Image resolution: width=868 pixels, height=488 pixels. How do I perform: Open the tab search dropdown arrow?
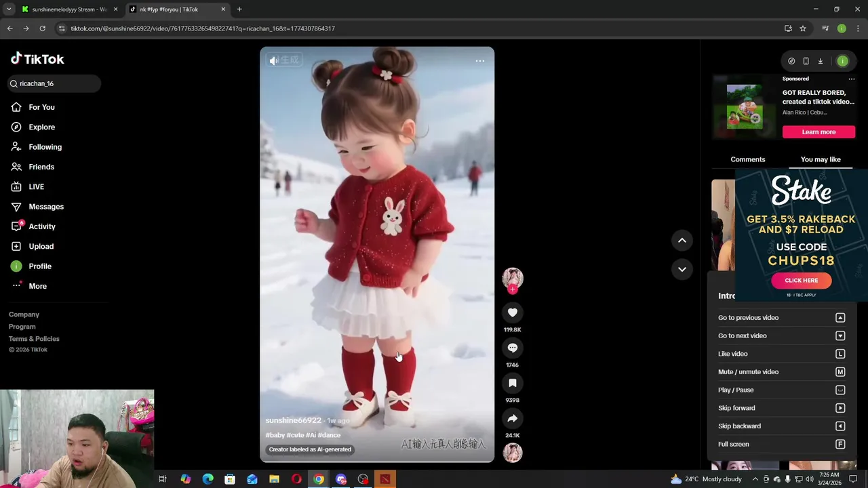[x=9, y=9]
